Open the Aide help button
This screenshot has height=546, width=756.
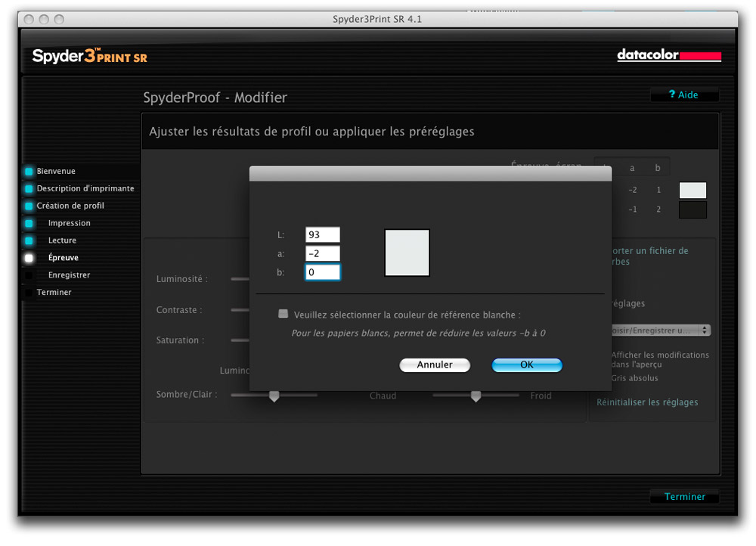pos(684,95)
